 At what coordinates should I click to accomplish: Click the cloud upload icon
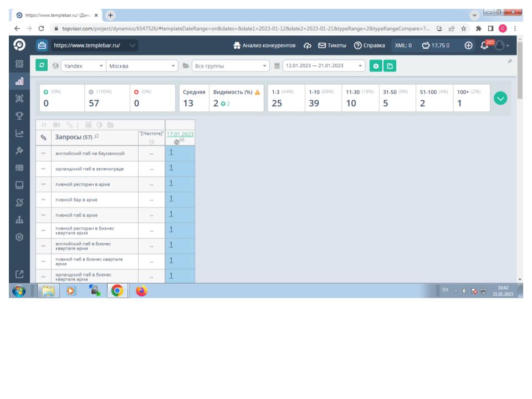pos(308,45)
